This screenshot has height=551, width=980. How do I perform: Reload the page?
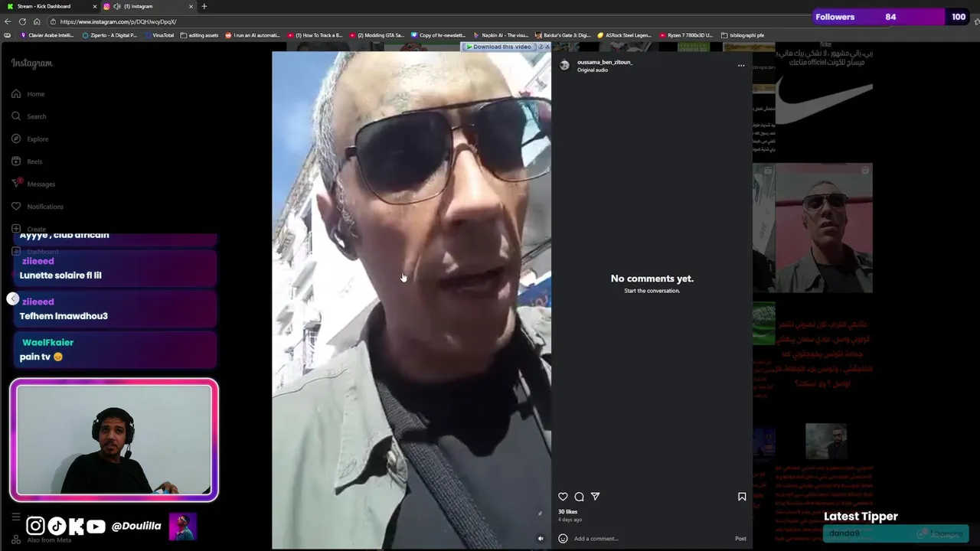22,21
